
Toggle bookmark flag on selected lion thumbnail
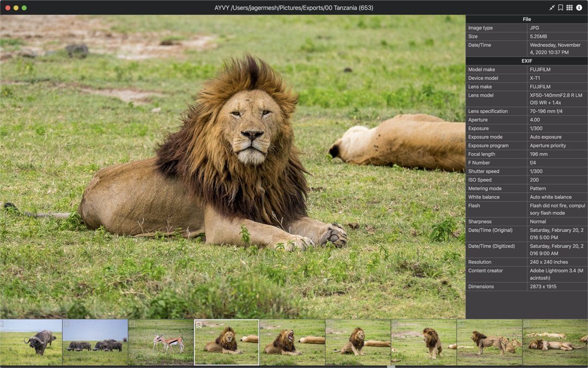(199, 324)
